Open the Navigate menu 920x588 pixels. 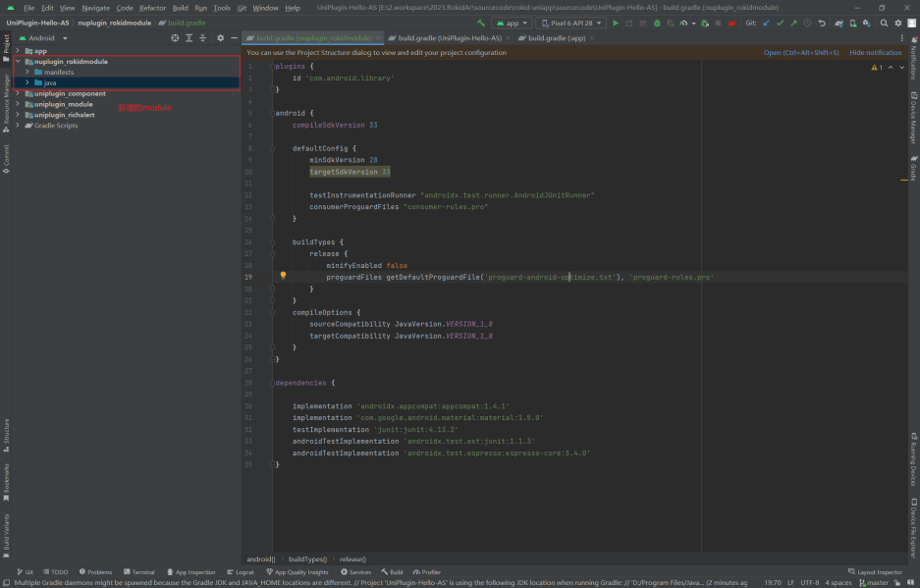click(95, 8)
